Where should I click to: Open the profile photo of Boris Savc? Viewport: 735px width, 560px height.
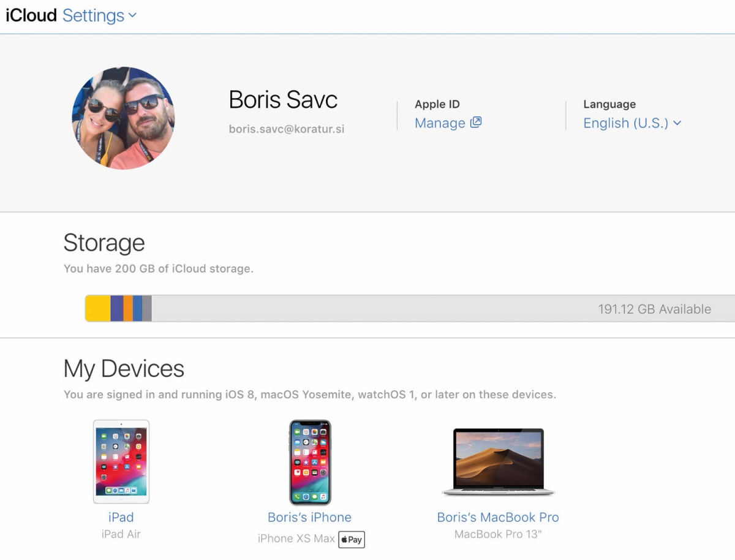coord(123,118)
